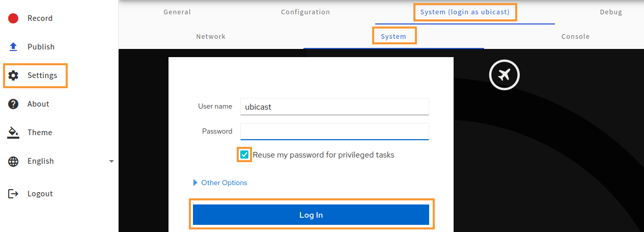
Task: Open the Debug tab
Action: click(611, 12)
